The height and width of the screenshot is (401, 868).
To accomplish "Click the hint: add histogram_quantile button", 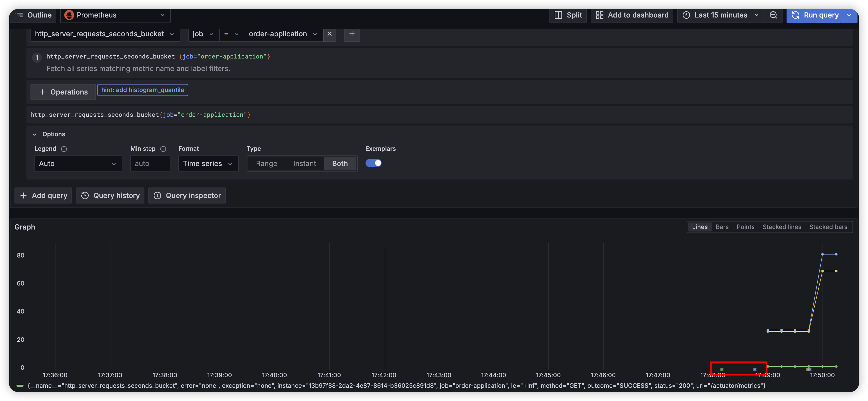I will (x=142, y=90).
